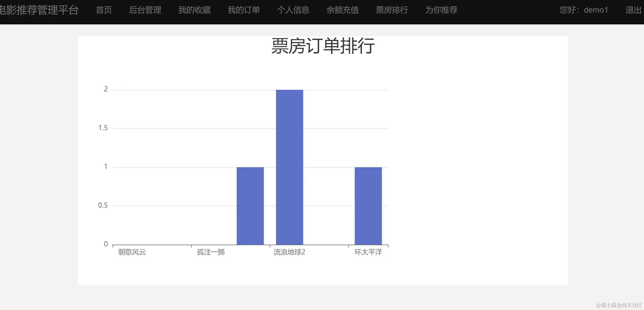Screen dimensions: 644x310
Task: Open 余额充值 page
Action: coord(342,10)
